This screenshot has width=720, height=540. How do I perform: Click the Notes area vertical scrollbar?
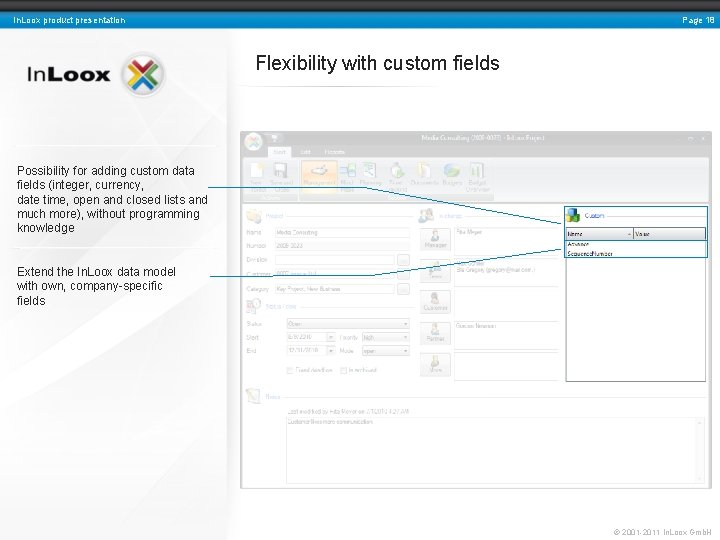pos(700,450)
